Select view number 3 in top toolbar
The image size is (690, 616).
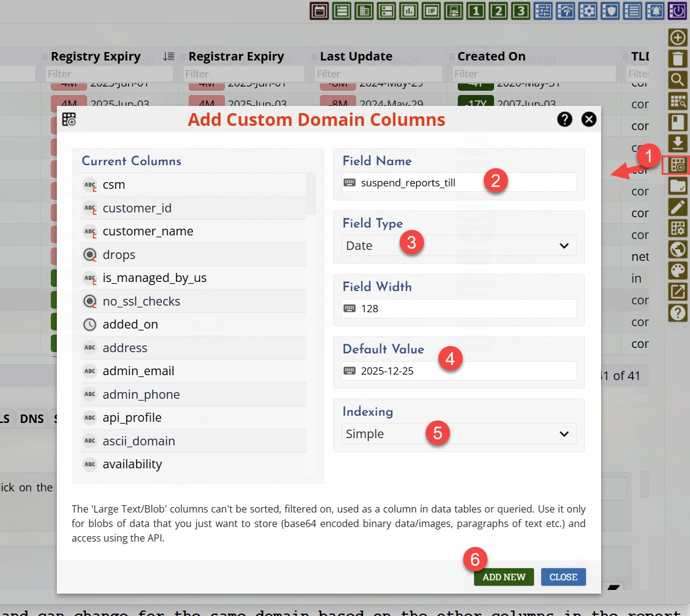pos(521,11)
